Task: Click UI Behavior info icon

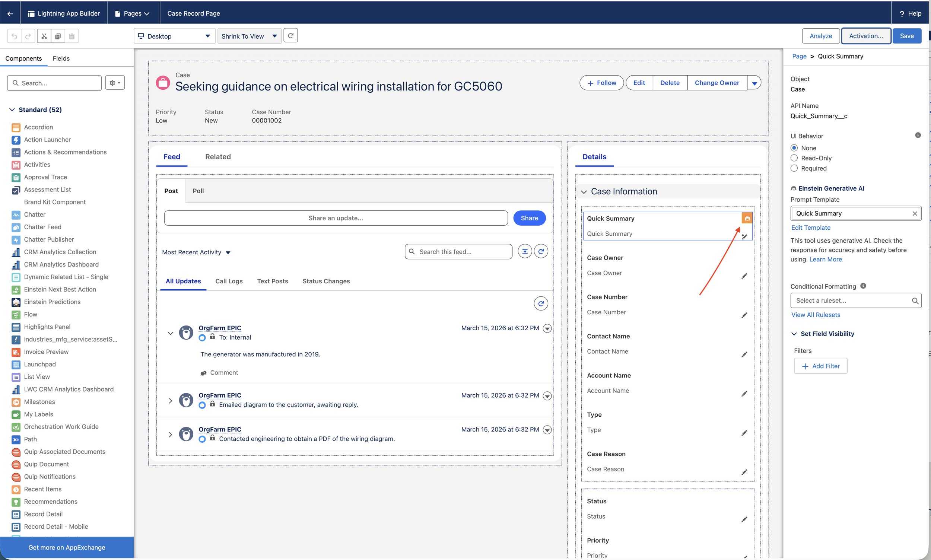Action: point(918,135)
